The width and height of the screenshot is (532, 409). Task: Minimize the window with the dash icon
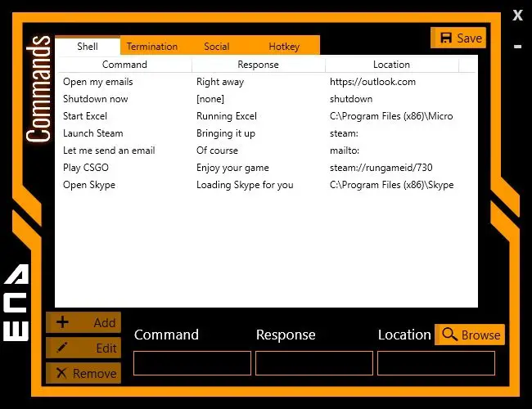tap(517, 47)
